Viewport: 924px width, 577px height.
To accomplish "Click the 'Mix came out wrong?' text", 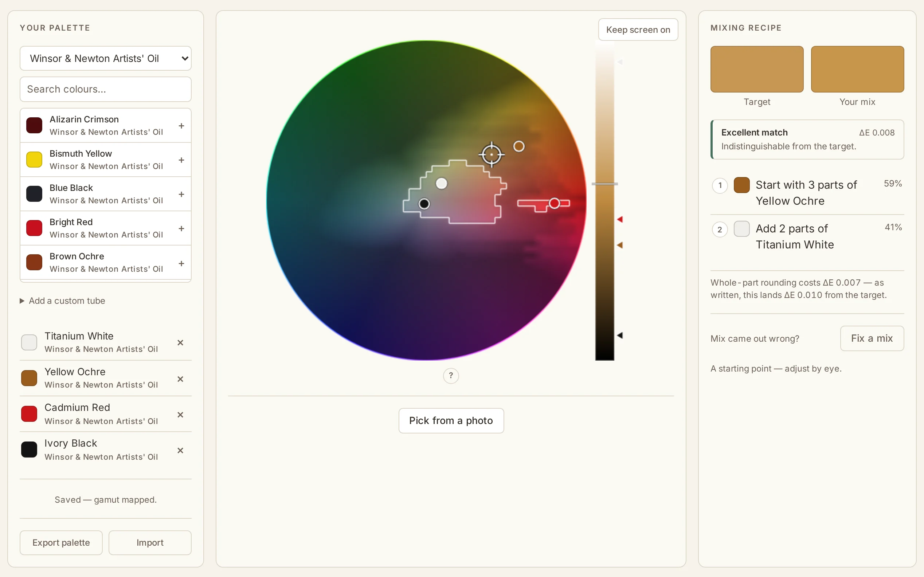I will pos(755,338).
